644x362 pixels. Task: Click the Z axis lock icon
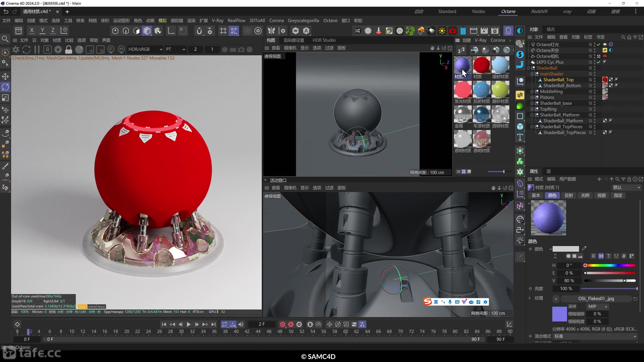pyautogui.click(x=53, y=31)
